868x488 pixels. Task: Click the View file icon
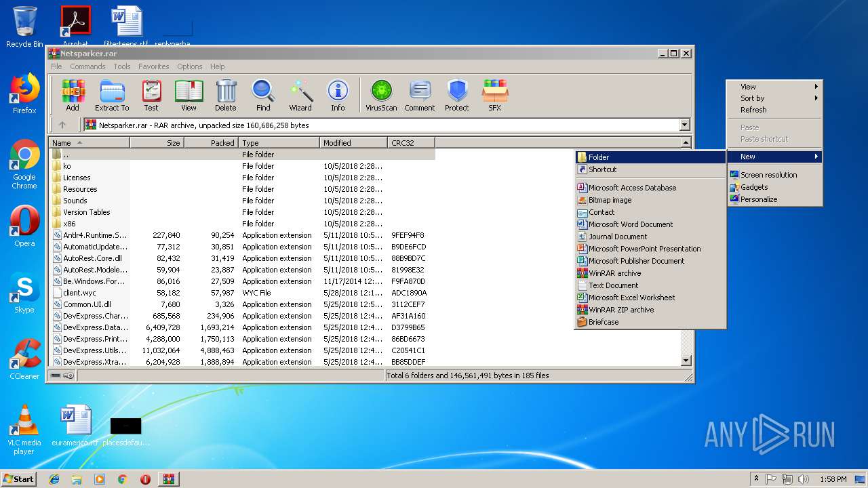pyautogui.click(x=189, y=95)
